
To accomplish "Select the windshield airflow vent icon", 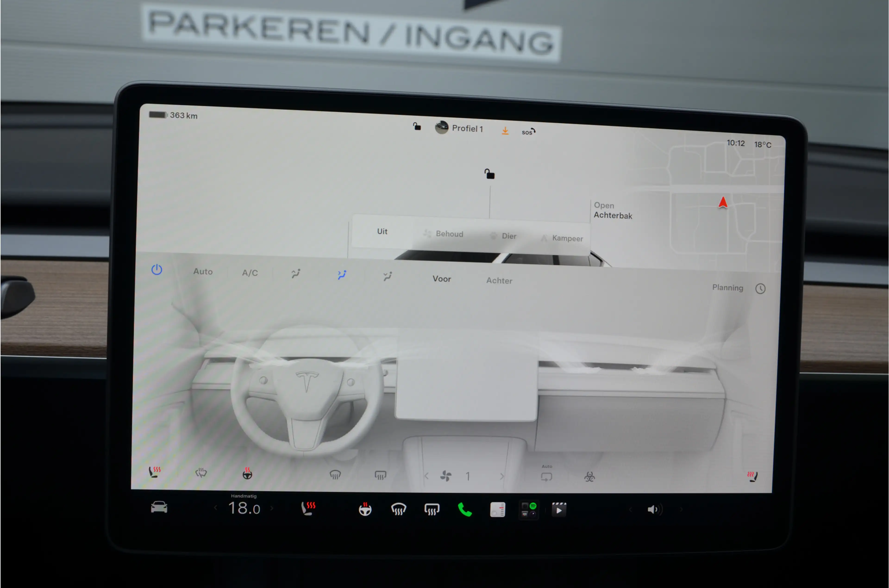I will [x=296, y=274].
